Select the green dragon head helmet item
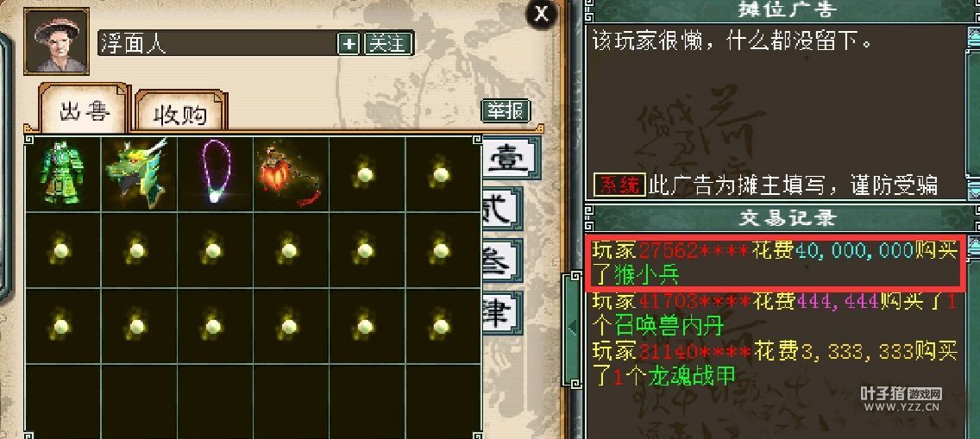This screenshot has width=980, height=439. pyautogui.click(x=139, y=174)
